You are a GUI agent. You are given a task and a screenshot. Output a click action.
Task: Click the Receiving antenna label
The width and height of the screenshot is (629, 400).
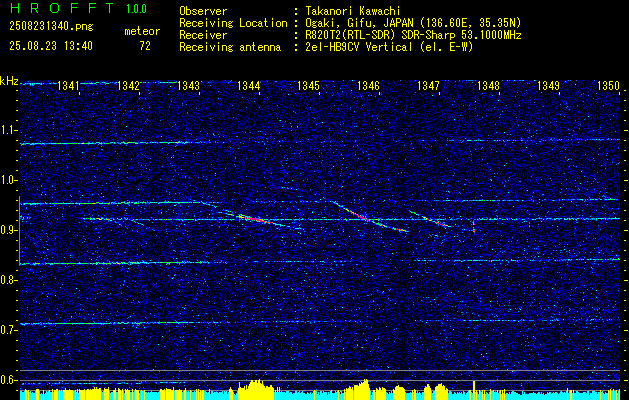point(230,47)
